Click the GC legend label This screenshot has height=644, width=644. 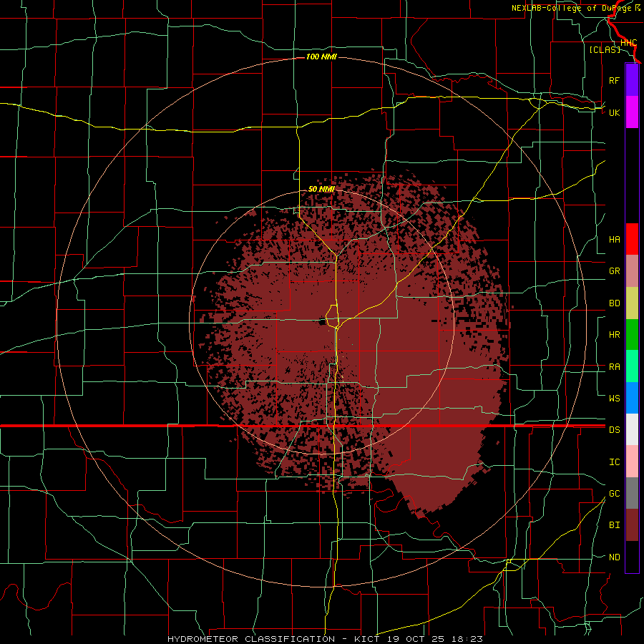pyautogui.click(x=614, y=494)
